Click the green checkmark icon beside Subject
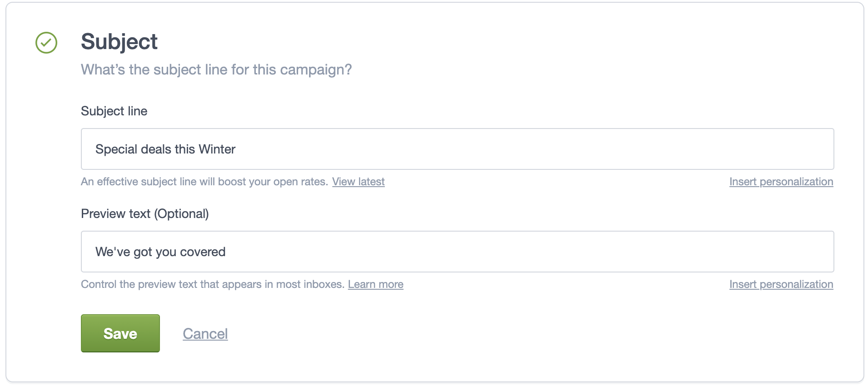 46,43
